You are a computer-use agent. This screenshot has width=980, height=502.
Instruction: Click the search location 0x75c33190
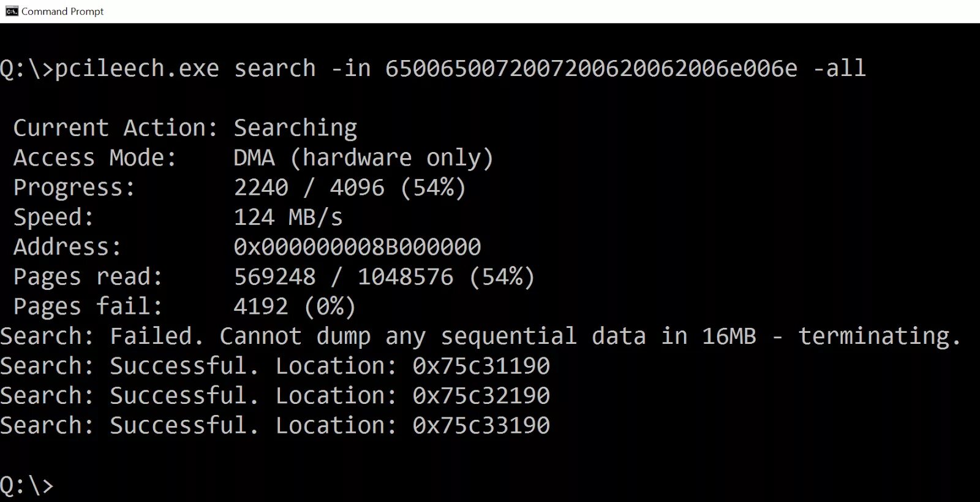[481, 425]
